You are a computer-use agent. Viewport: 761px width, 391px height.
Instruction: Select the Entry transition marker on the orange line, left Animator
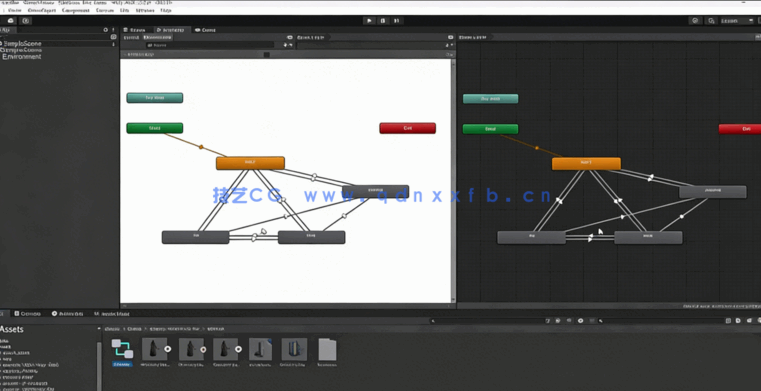[x=201, y=147]
